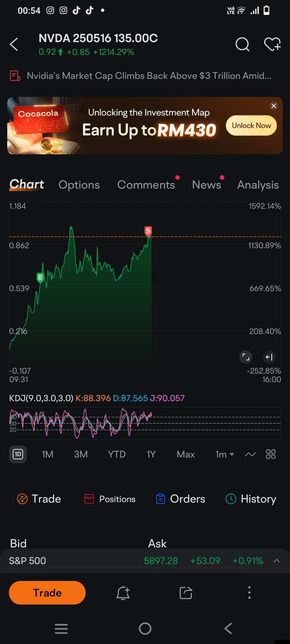The width and height of the screenshot is (290, 644).
Task: Tap the orange Trade button
Action: (47, 593)
